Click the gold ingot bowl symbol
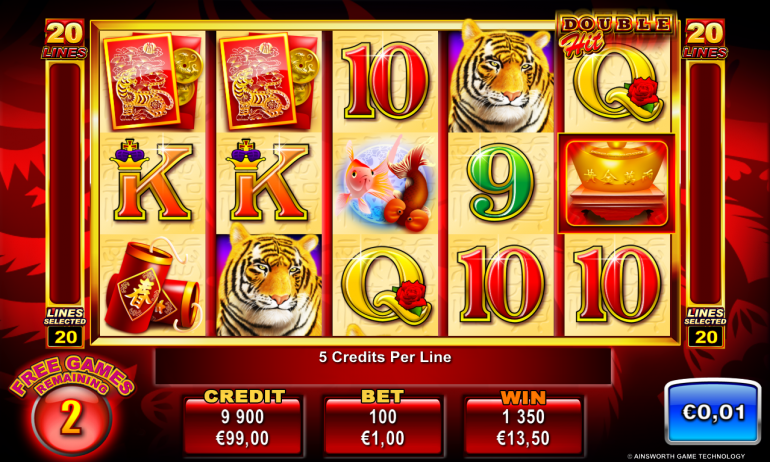 click(x=617, y=183)
